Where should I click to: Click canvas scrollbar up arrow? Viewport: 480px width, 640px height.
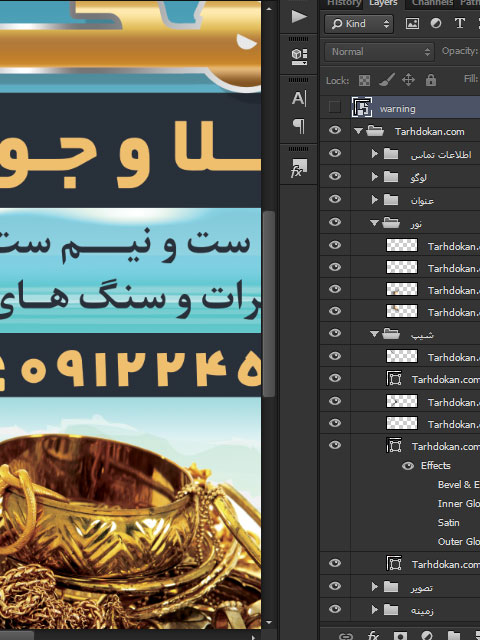pos(269,8)
